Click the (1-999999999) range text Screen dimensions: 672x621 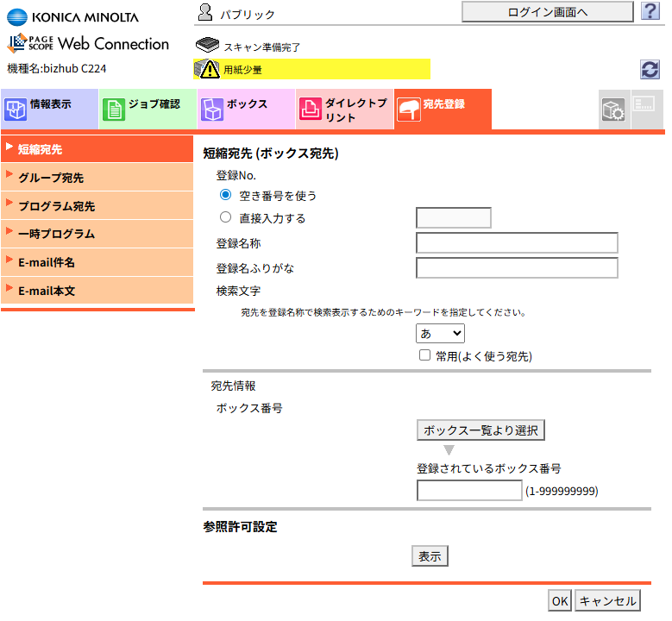click(562, 491)
